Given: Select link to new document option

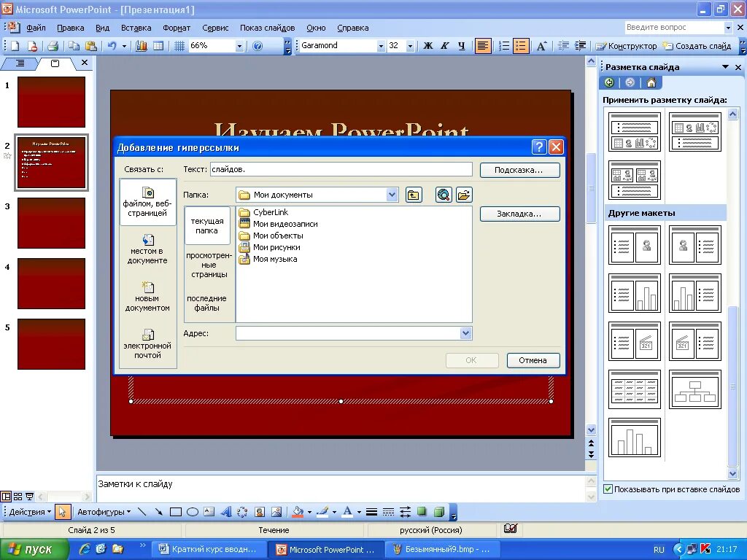Looking at the screenshot, I should click(147, 296).
